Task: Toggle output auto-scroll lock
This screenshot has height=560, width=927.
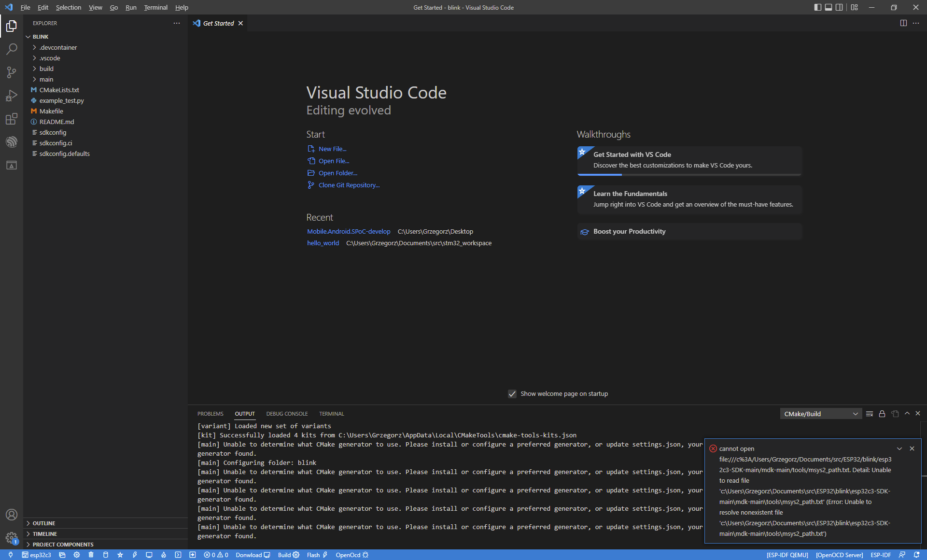Action: 882,414
